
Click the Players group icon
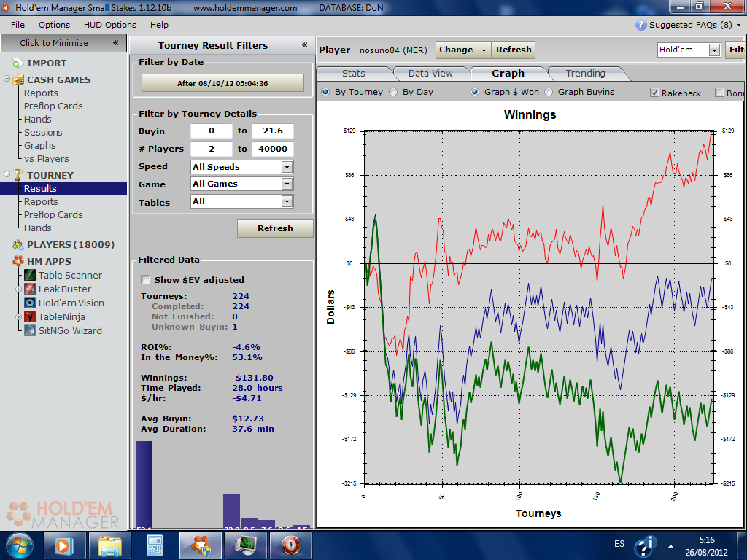point(18,245)
